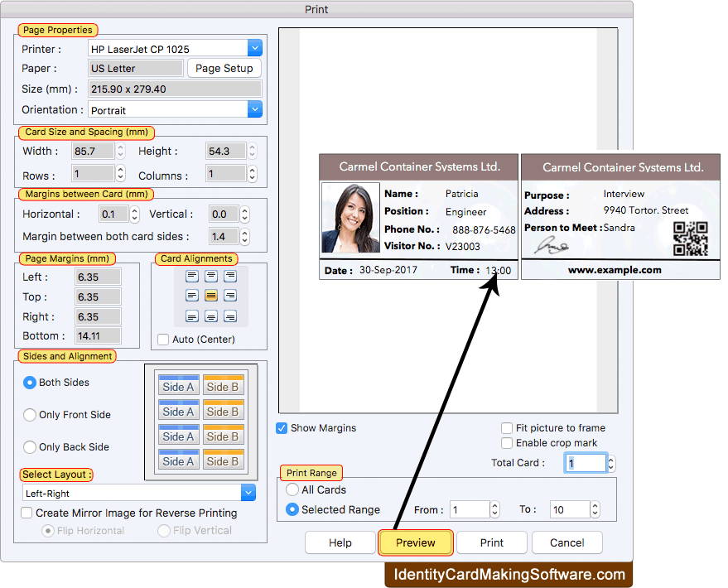Choose top-center card alignment icon
The height and width of the screenshot is (588, 728).
(211, 276)
